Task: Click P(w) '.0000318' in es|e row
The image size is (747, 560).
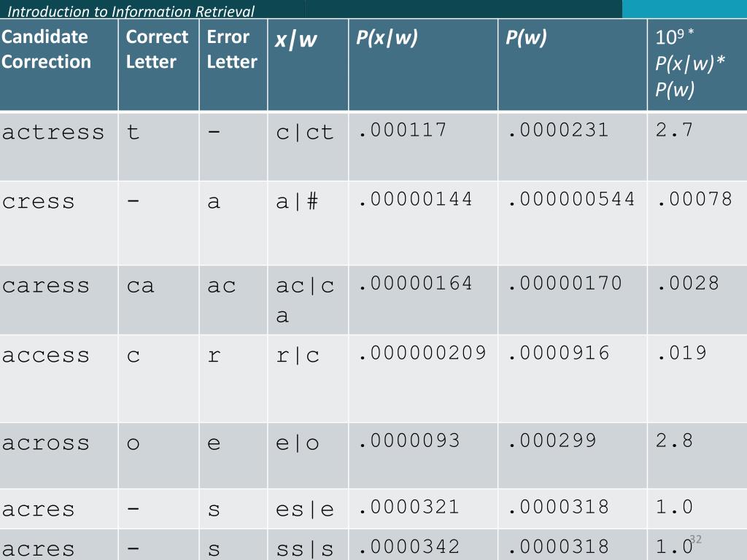Action: point(558,507)
